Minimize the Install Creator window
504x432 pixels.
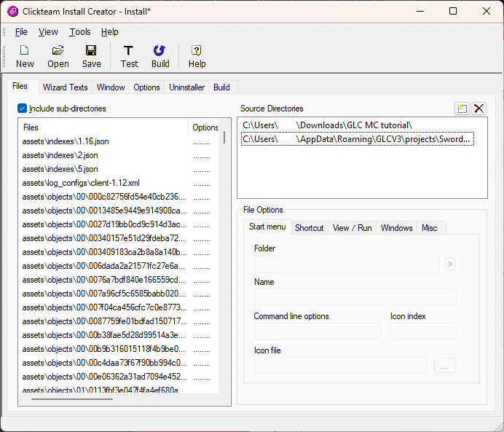[420, 11]
